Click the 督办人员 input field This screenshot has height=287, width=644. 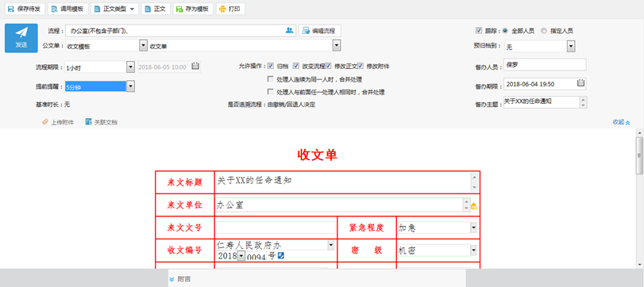click(545, 65)
